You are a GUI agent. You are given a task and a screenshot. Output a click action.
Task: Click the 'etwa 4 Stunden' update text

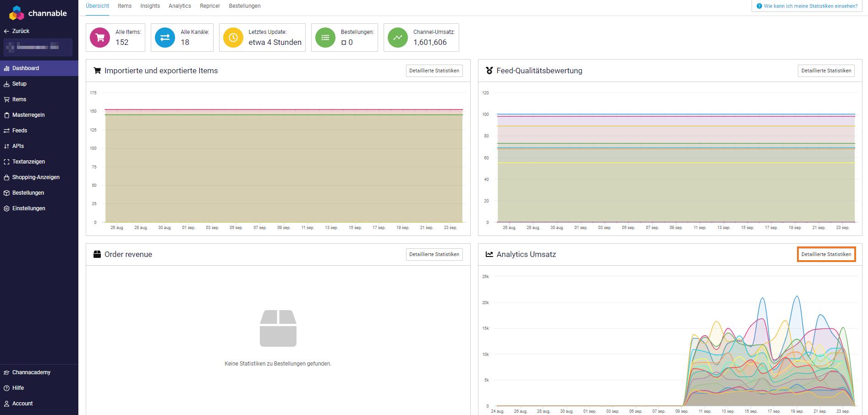(x=275, y=42)
